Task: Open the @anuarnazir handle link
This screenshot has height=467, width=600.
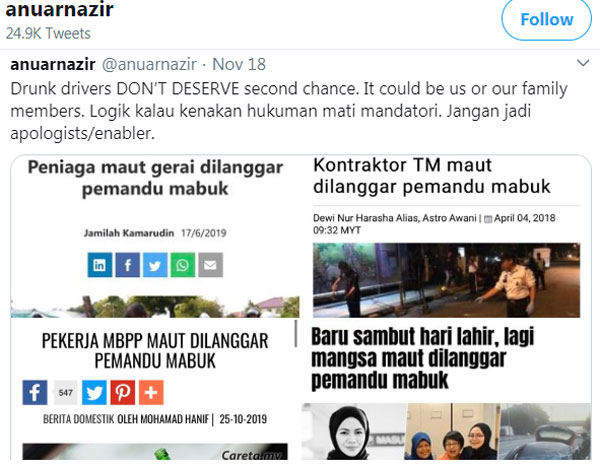Action: [149, 64]
